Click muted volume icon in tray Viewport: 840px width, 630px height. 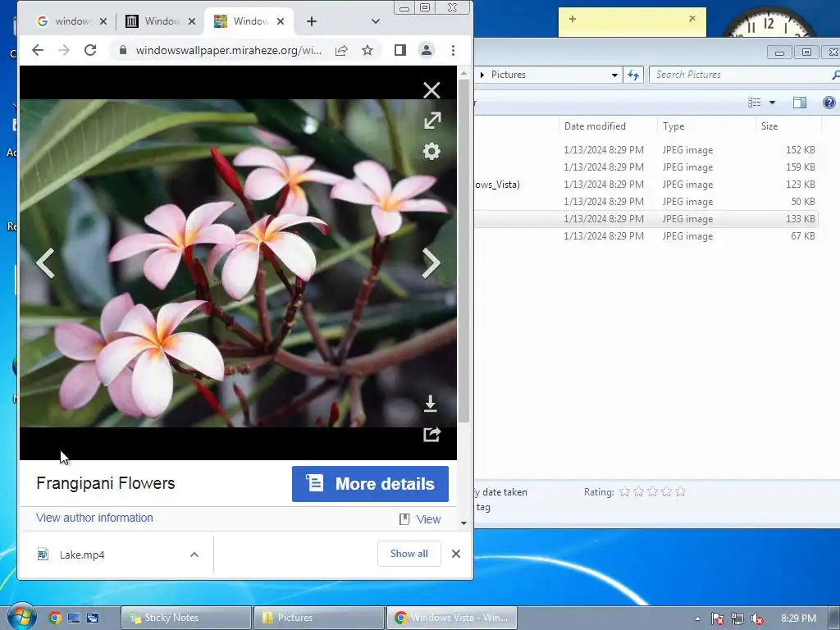(x=756, y=619)
